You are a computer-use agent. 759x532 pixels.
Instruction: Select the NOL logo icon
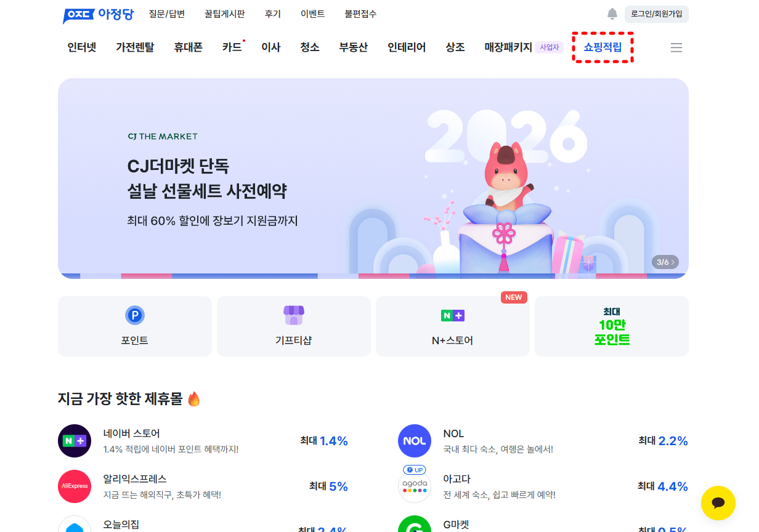[415, 441]
